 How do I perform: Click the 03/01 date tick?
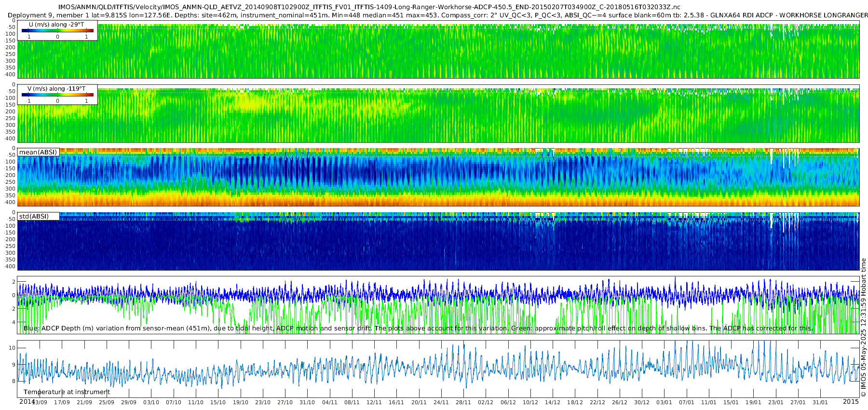click(x=664, y=402)
